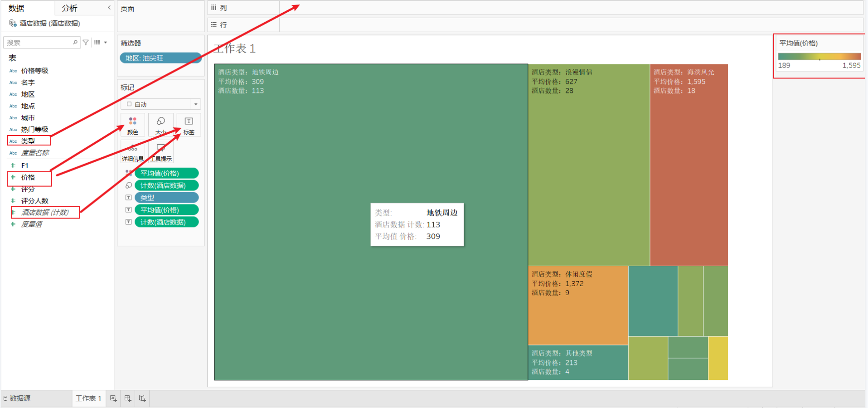Click the bottom 计数(酒店数据) label pill
Viewport: 868px width, 408px height.
click(167, 222)
